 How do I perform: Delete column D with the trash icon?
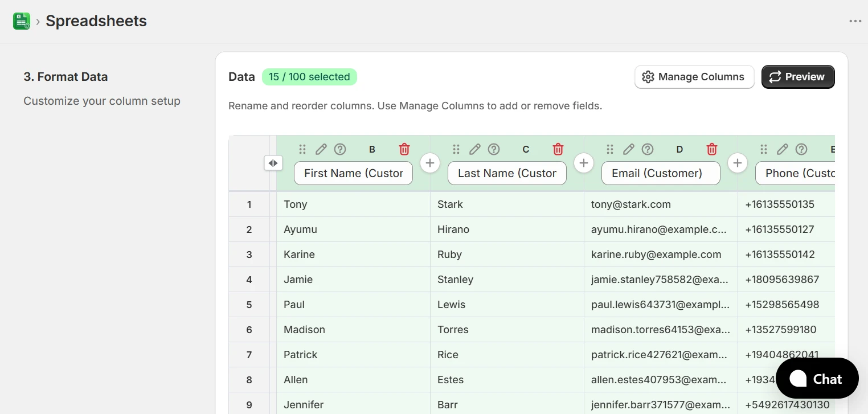tap(712, 149)
